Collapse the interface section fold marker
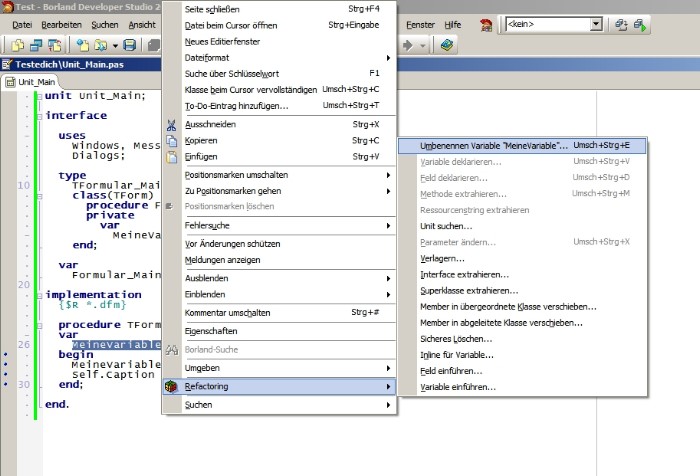The image size is (700, 476). 40,116
